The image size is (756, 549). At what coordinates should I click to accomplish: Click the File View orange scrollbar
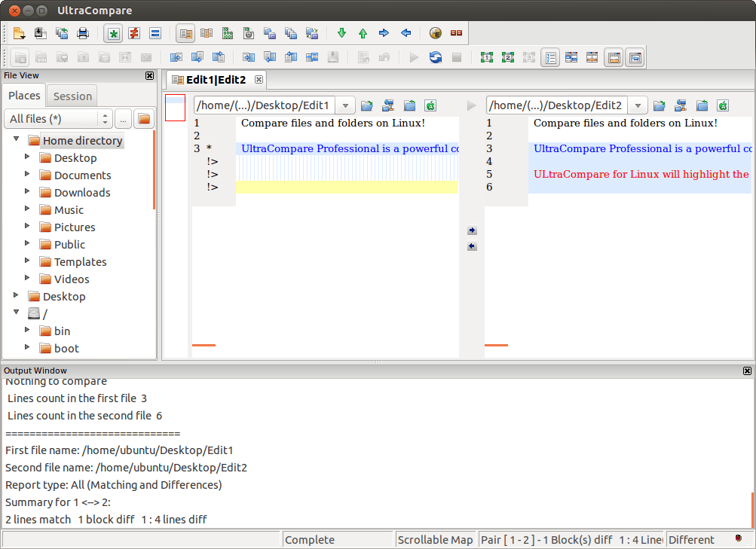click(x=154, y=169)
